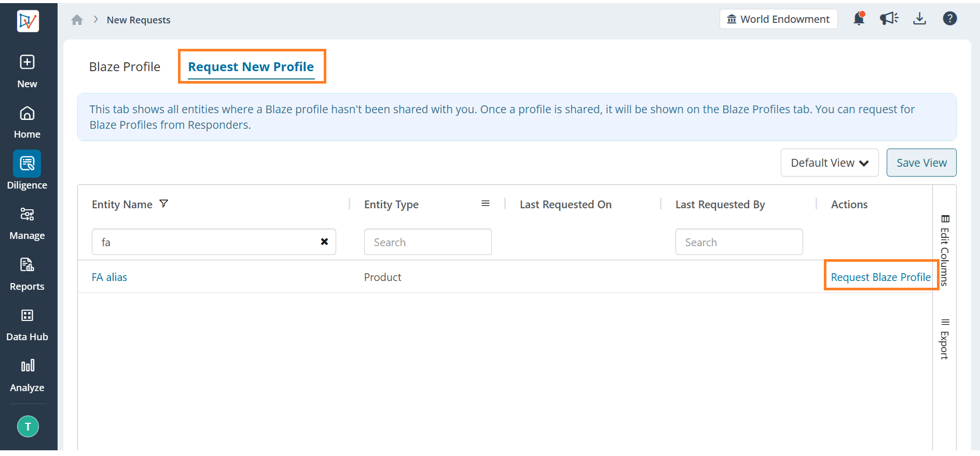
Task: Focus the Last Requested By search field
Action: pyautogui.click(x=739, y=242)
